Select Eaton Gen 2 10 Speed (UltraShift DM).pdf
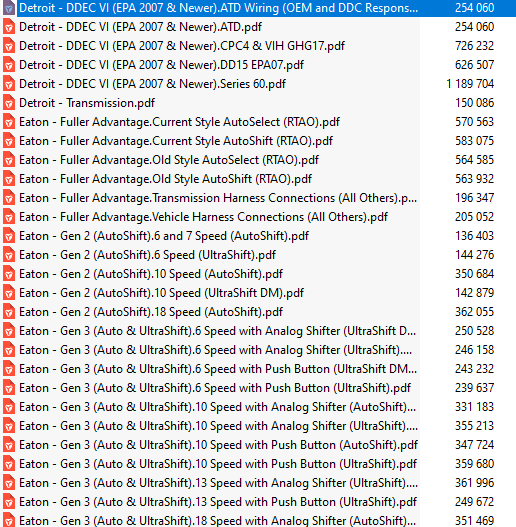 [161, 293]
